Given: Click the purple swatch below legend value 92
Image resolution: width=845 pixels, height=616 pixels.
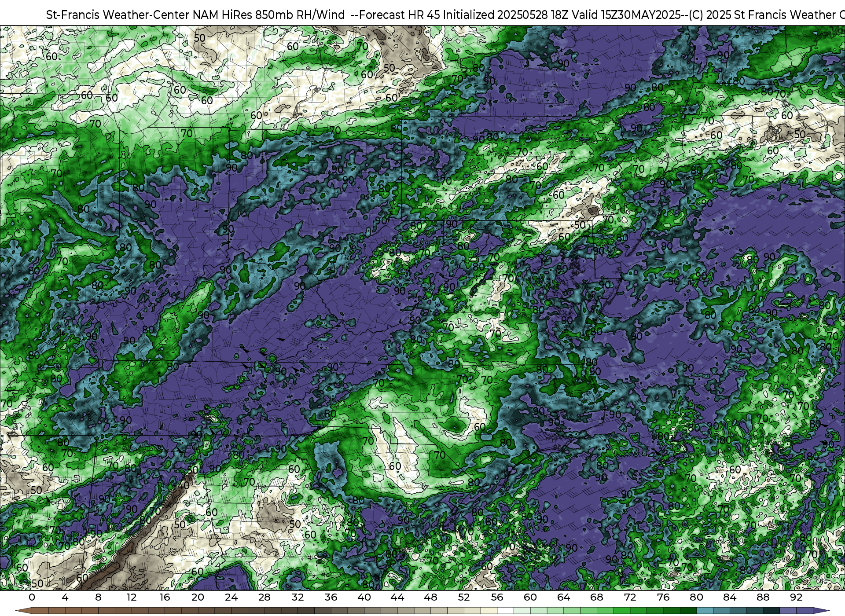Looking at the screenshot, I should pos(805,611).
